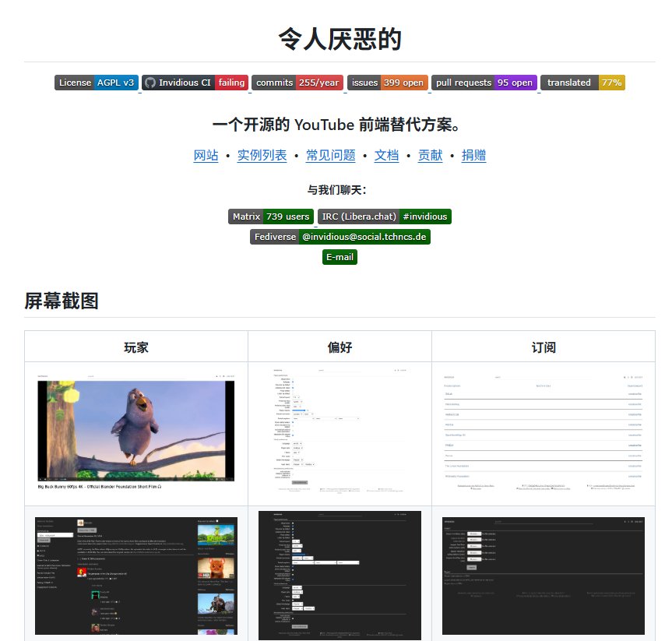Click the 屏幕截图 section heading
Image resolution: width=672 pixels, height=641 pixels.
pyautogui.click(x=62, y=301)
